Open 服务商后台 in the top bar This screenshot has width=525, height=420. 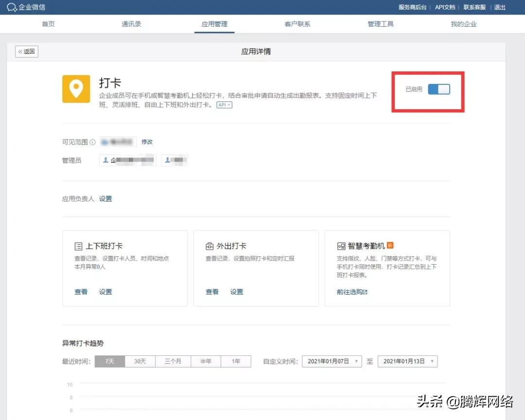(413, 7)
